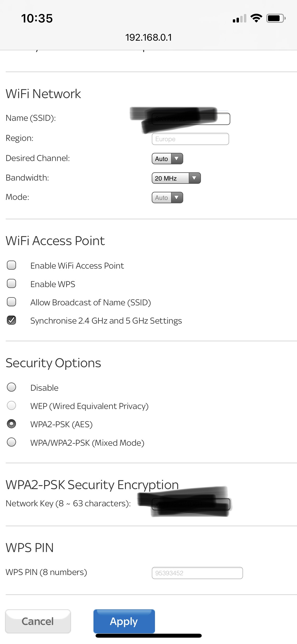
Task: Select WPA/WPA2-PSK (Mixed Mode)
Action: (x=11, y=442)
